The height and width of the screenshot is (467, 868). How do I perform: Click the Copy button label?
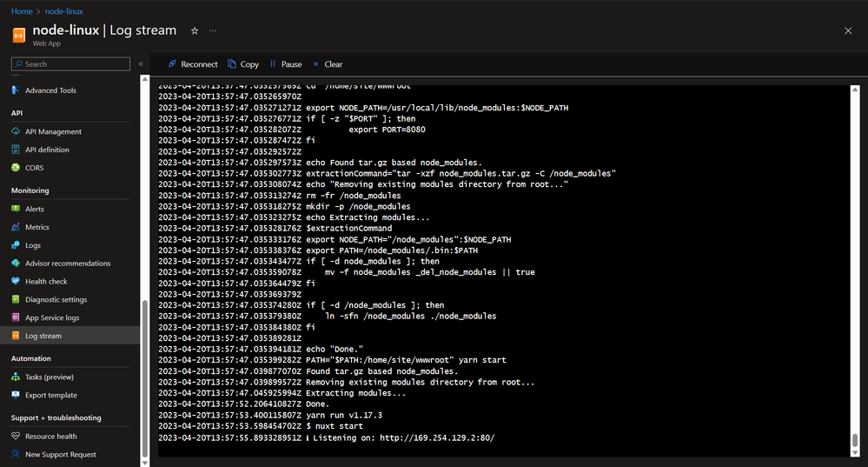pyautogui.click(x=249, y=64)
